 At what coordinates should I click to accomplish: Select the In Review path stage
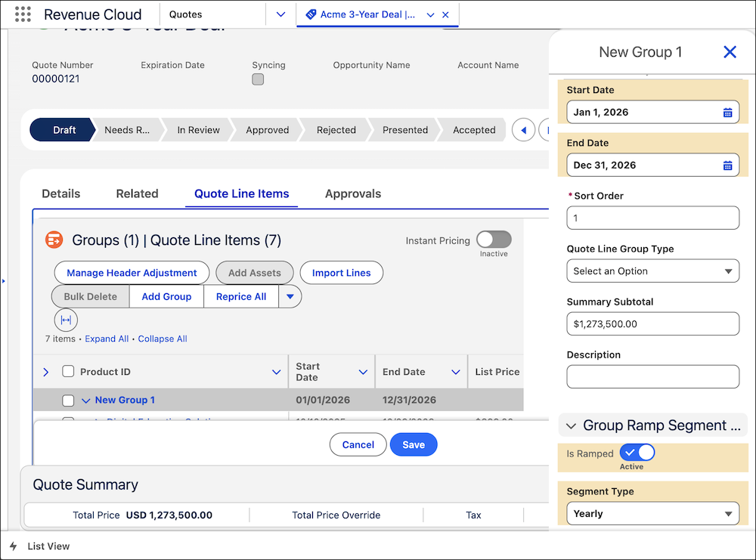click(x=198, y=130)
